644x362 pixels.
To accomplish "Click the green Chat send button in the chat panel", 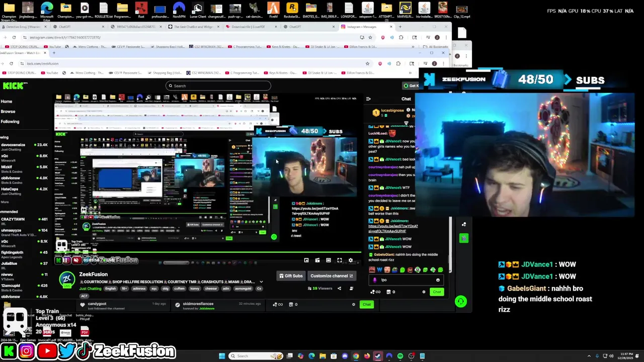I will point(437,292).
